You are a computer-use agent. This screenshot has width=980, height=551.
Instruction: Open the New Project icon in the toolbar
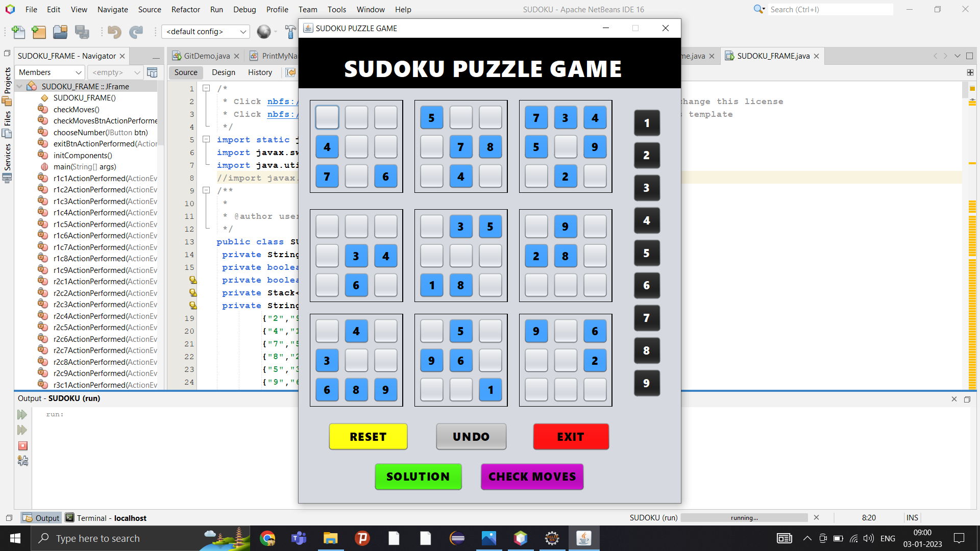click(x=39, y=32)
